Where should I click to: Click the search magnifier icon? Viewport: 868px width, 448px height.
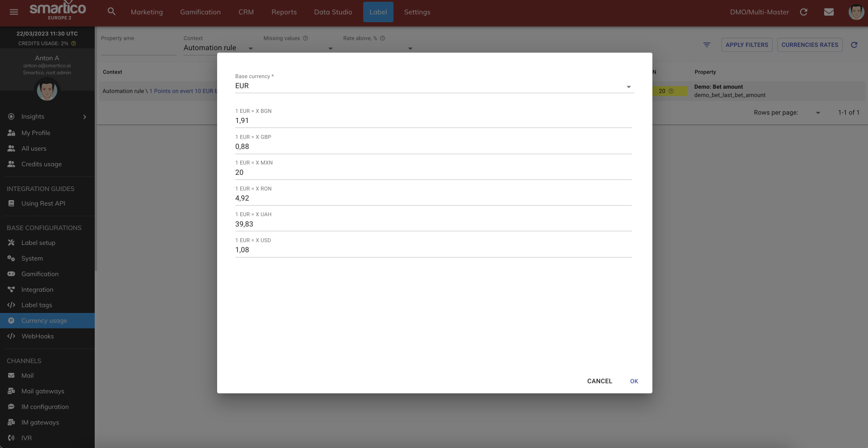112,12
